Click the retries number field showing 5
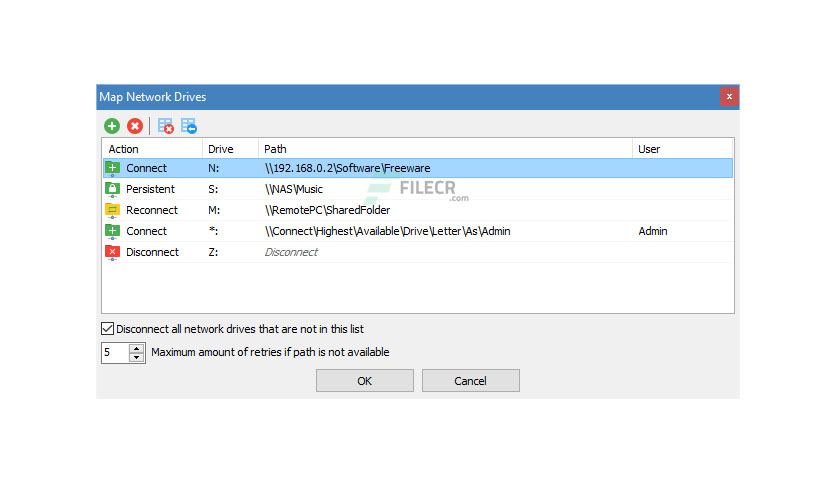This screenshot has width=836, height=484. [x=115, y=352]
